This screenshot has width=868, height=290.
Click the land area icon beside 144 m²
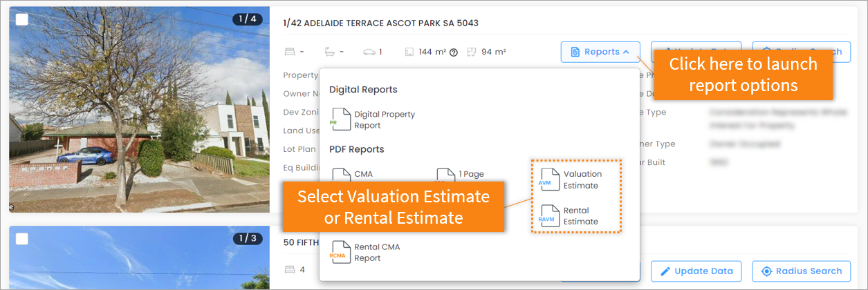409,52
